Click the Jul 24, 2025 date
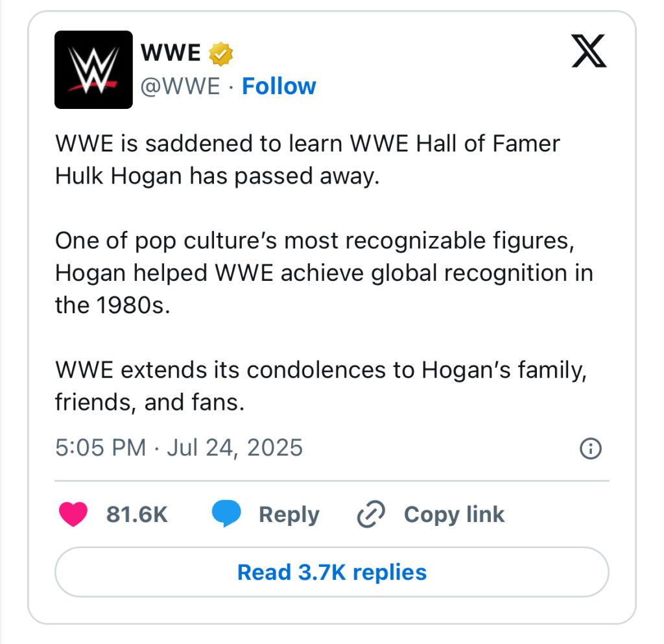Screen dimensions: 664x644 click(x=235, y=448)
